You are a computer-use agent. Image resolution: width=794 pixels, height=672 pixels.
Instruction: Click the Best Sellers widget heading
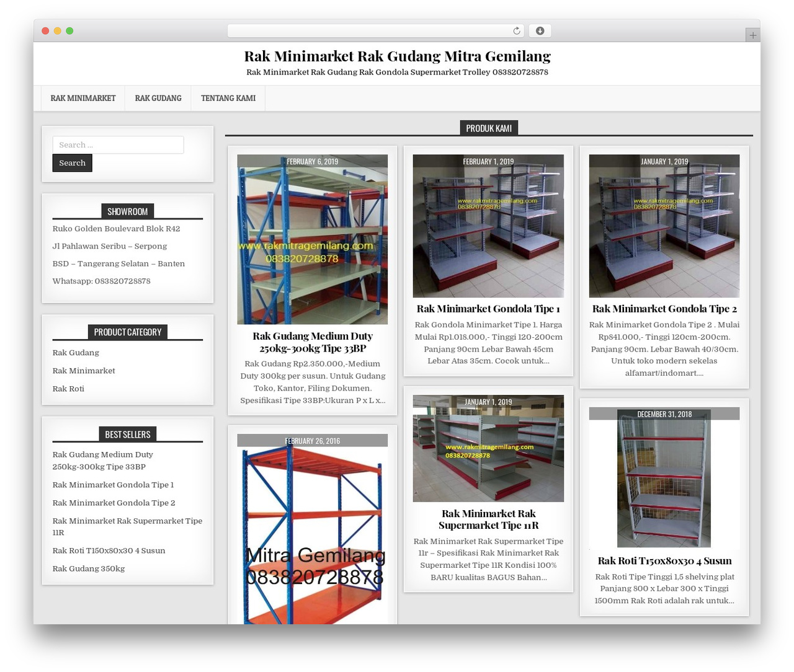pos(127,435)
